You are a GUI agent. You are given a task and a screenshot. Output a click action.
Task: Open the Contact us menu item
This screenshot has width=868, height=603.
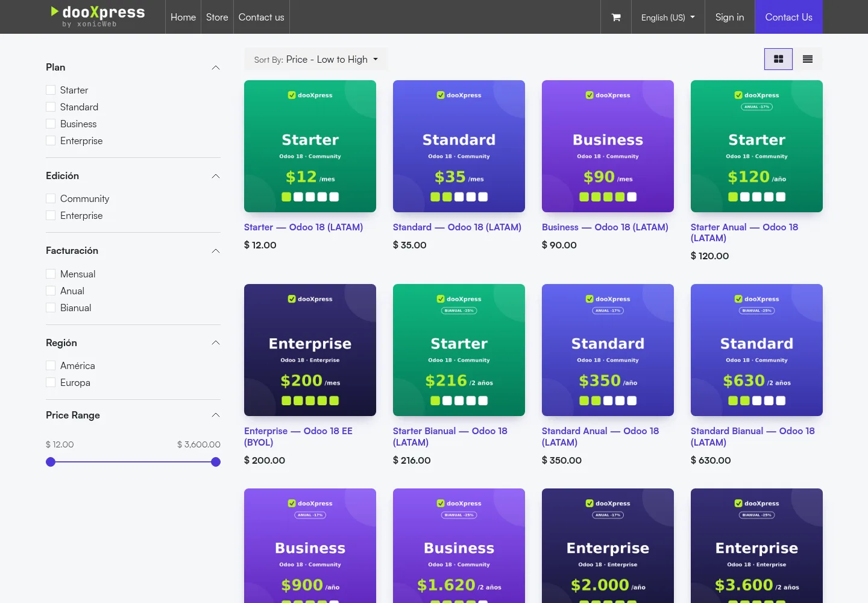point(262,17)
